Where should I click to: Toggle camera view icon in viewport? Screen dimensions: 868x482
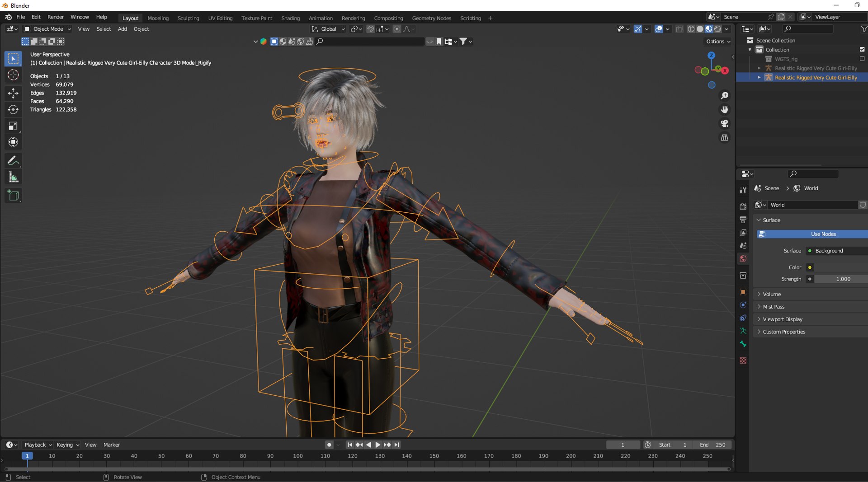tap(725, 124)
